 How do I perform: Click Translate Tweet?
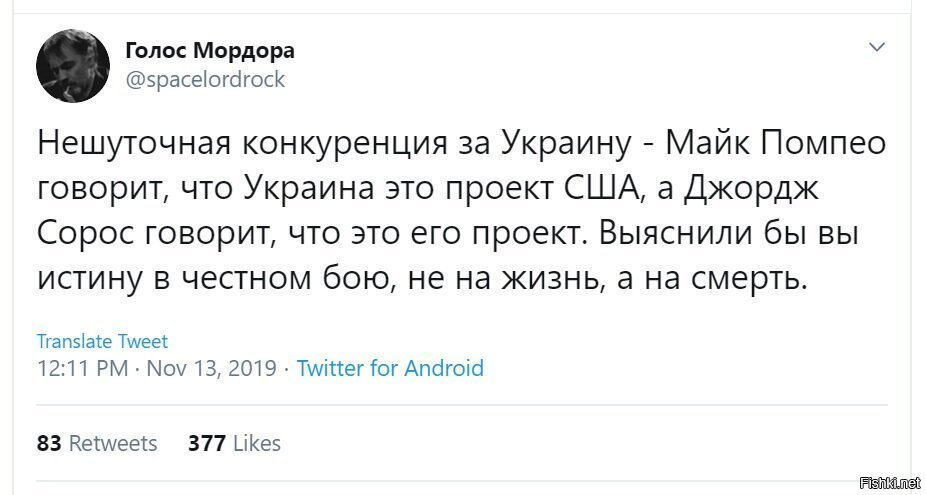[102, 341]
